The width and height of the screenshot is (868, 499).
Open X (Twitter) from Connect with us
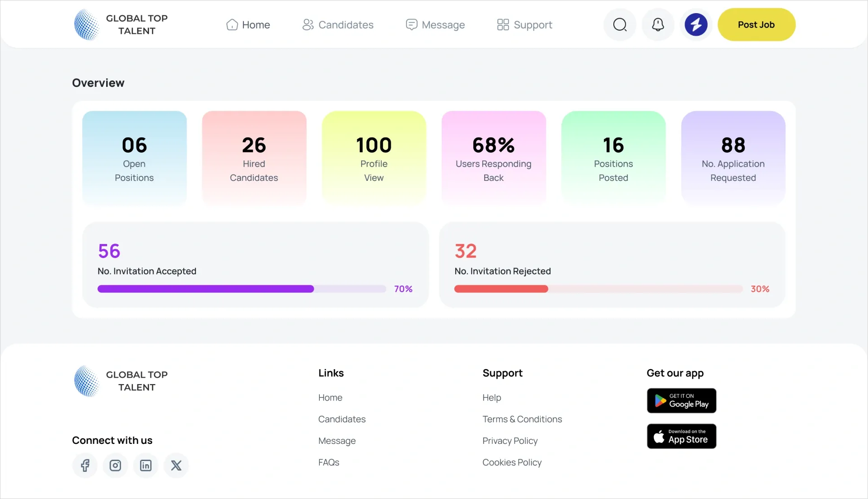pos(176,465)
